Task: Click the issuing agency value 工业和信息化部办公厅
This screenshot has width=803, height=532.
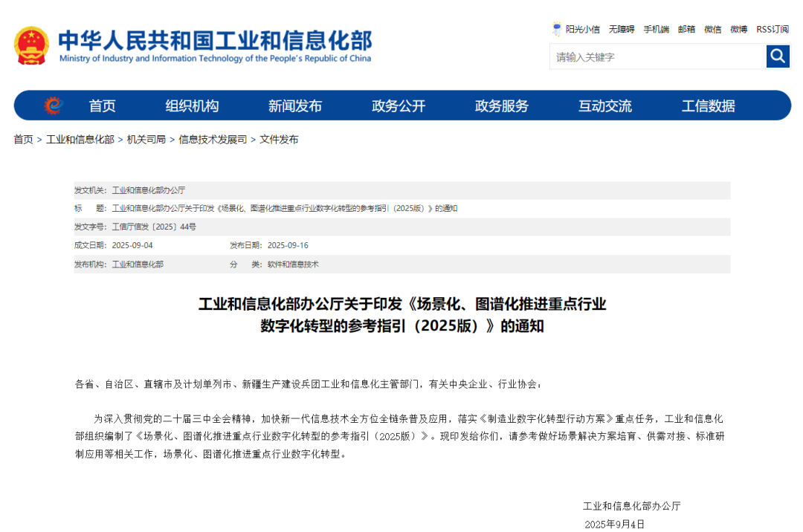Action: pos(149,189)
